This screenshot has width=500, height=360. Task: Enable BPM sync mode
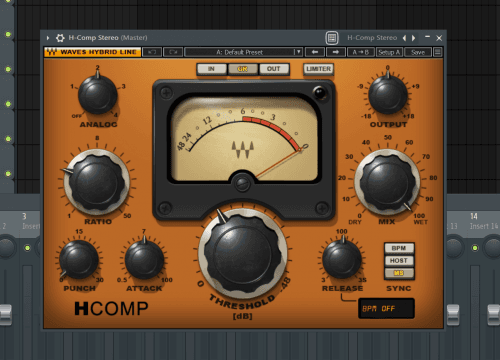(x=399, y=248)
